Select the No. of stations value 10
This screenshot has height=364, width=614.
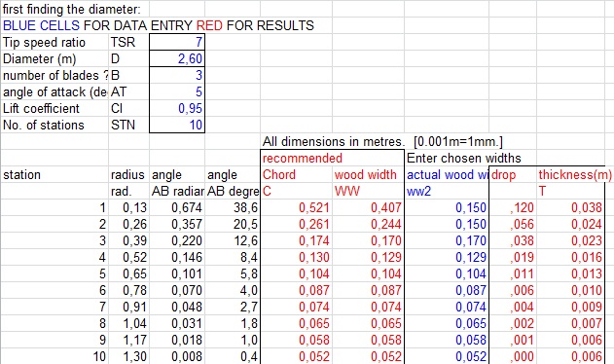pyautogui.click(x=177, y=125)
